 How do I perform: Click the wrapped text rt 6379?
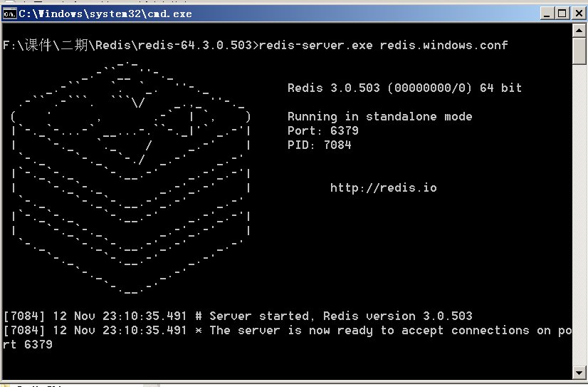[28, 344]
